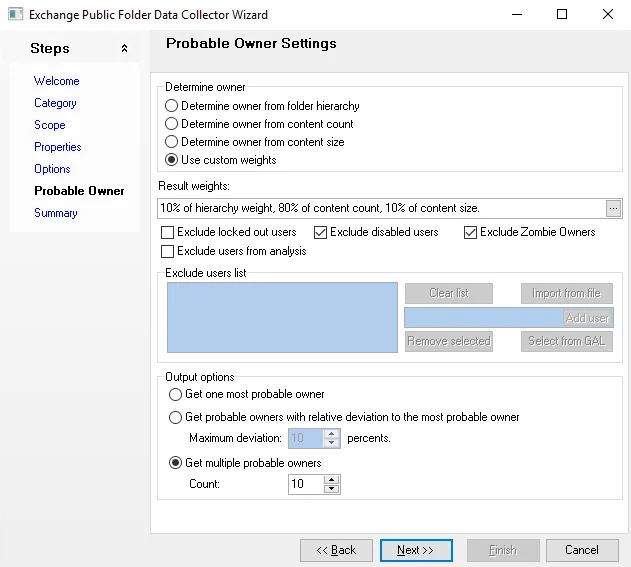Cancel the wizard
This screenshot has height=567, width=631.
[582, 550]
